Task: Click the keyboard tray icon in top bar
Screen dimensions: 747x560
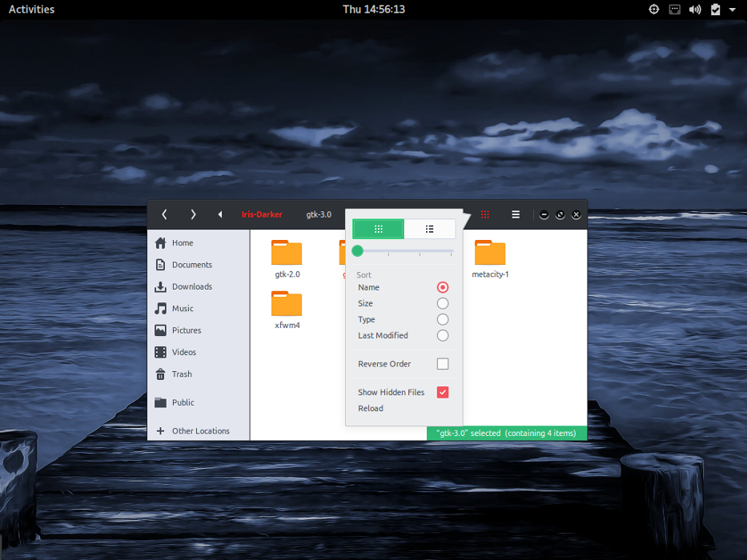Action: pyautogui.click(x=675, y=9)
